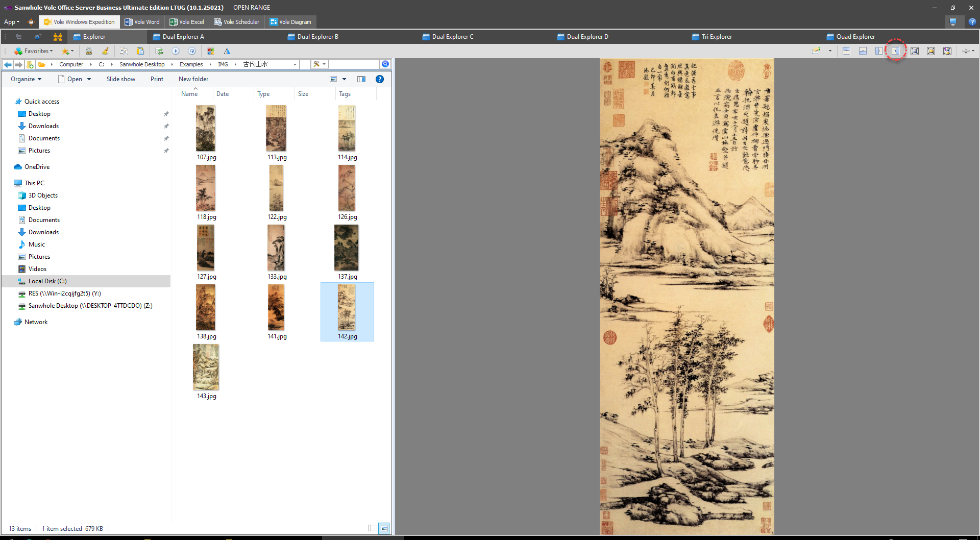This screenshot has width=980, height=540.
Task: Sort by the Name column header
Action: pyautogui.click(x=189, y=94)
